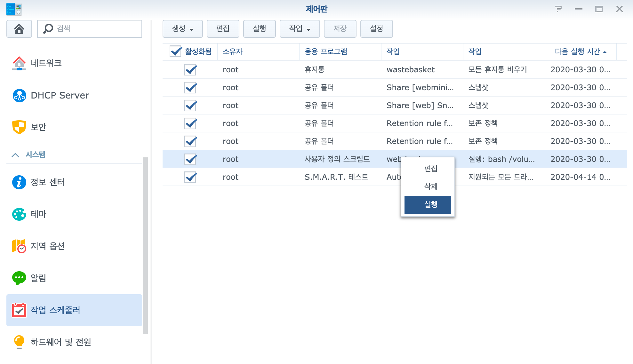Uncheck the wastebasket task checkbox

[x=190, y=70]
